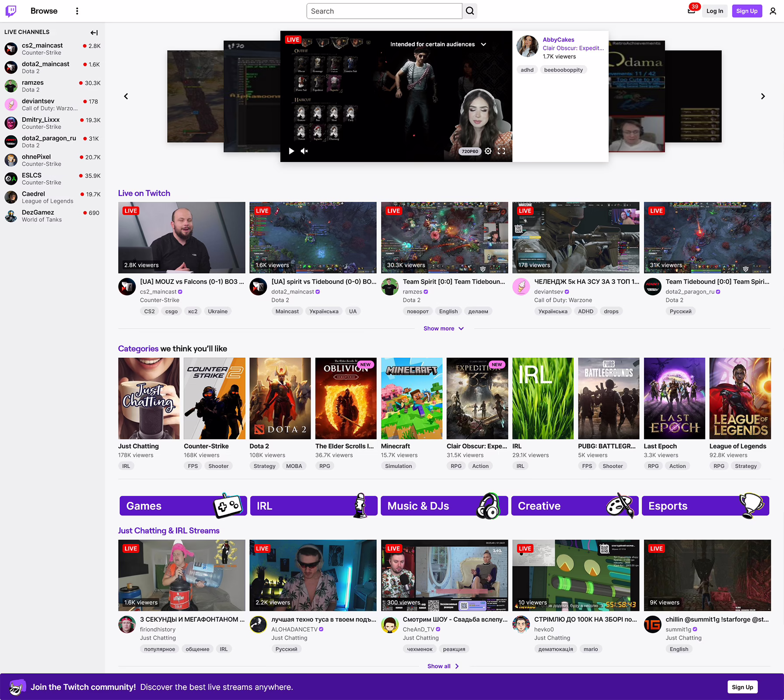Open the Elder Scrolls Oblivion category cover

tap(346, 399)
